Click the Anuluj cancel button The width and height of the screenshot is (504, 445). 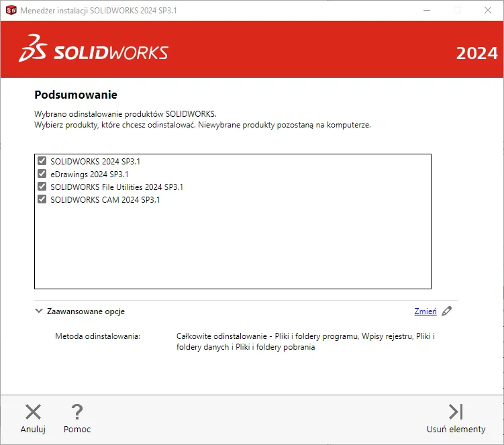(x=33, y=419)
